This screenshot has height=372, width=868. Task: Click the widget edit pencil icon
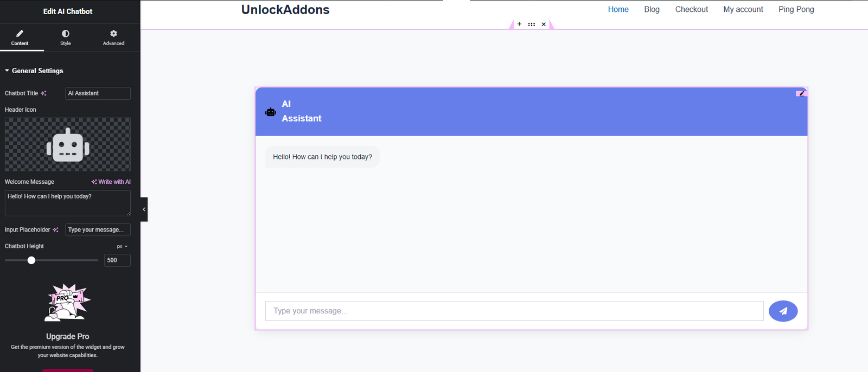coord(801,93)
